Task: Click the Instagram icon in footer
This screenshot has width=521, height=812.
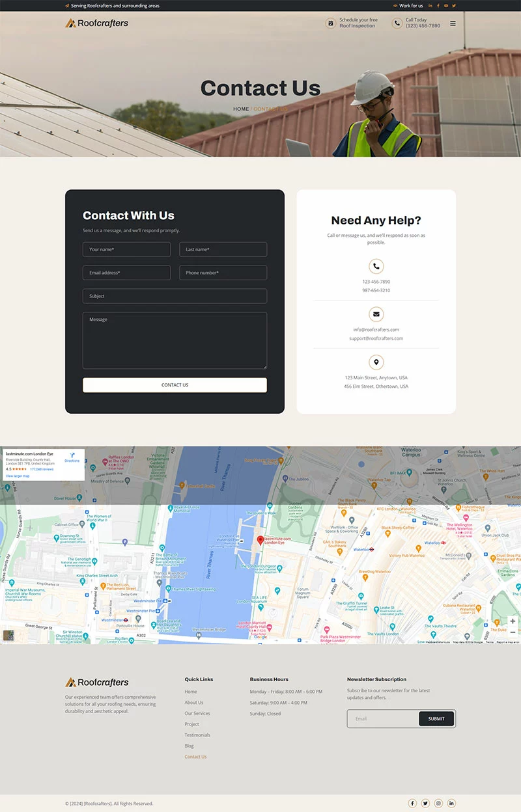Action: click(x=438, y=804)
